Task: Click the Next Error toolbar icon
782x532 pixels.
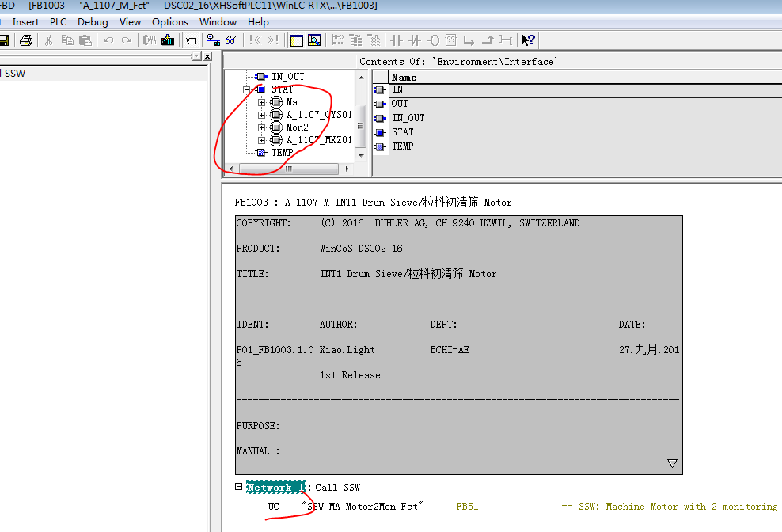Action: coord(272,40)
